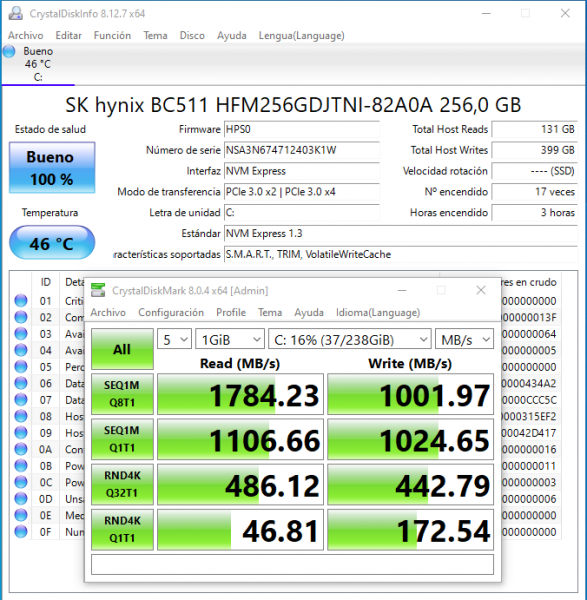This screenshot has height=600, width=587.
Task: Click the transfer mode field PCIe 3.0 x2
Action: point(302,192)
